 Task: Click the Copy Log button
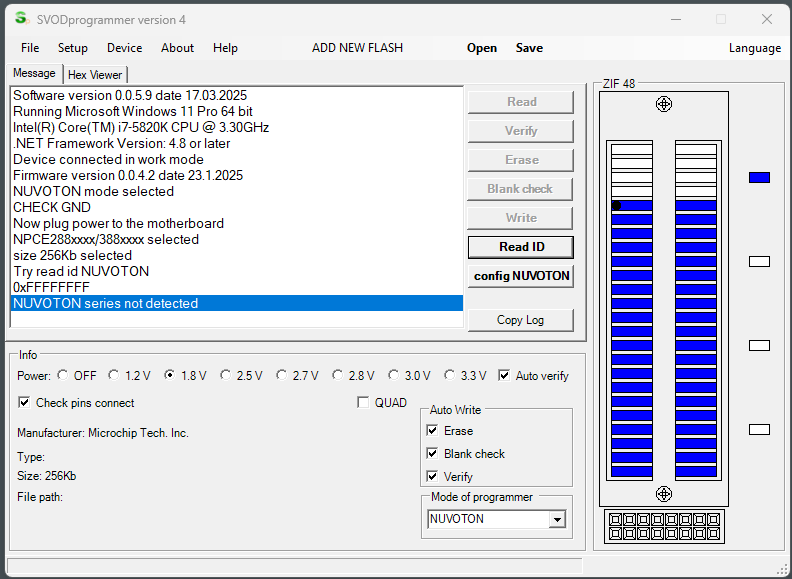click(x=521, y=320)
